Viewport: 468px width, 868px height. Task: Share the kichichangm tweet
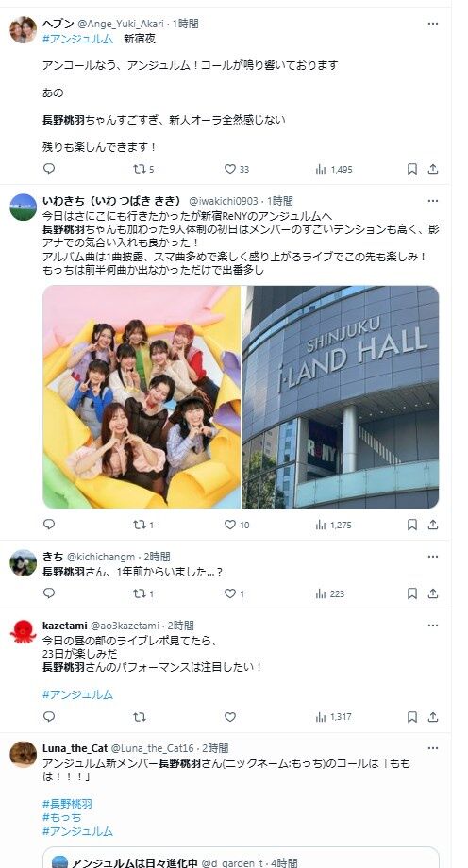point(433,593)
